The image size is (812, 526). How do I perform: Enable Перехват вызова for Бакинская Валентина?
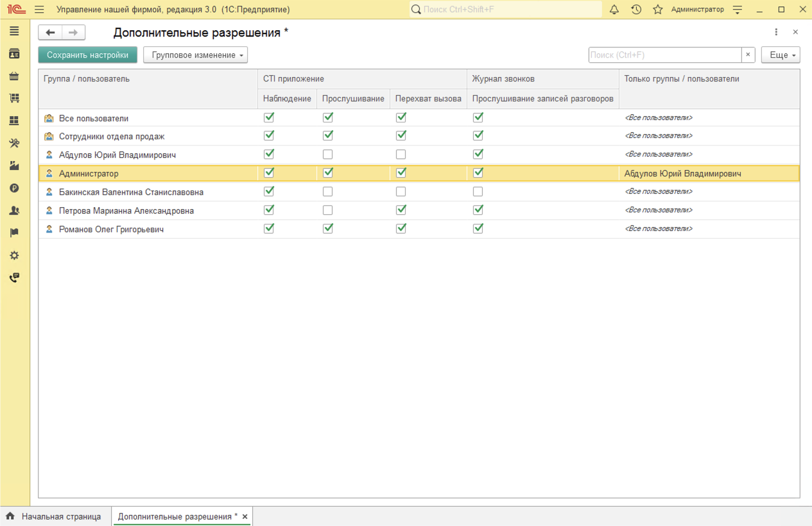click(x=401, y=192)
